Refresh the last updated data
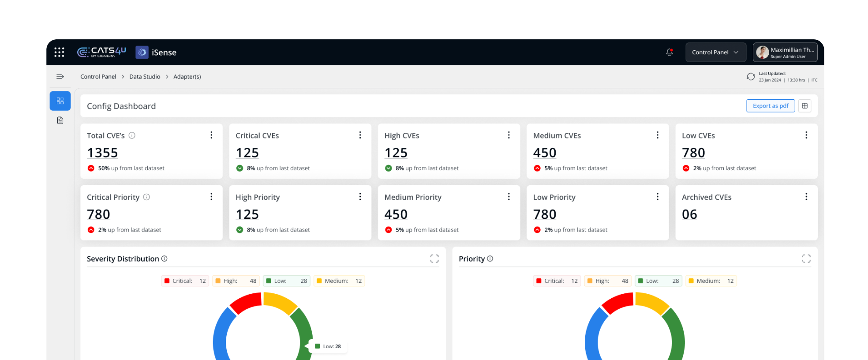 tap(751, 77)
